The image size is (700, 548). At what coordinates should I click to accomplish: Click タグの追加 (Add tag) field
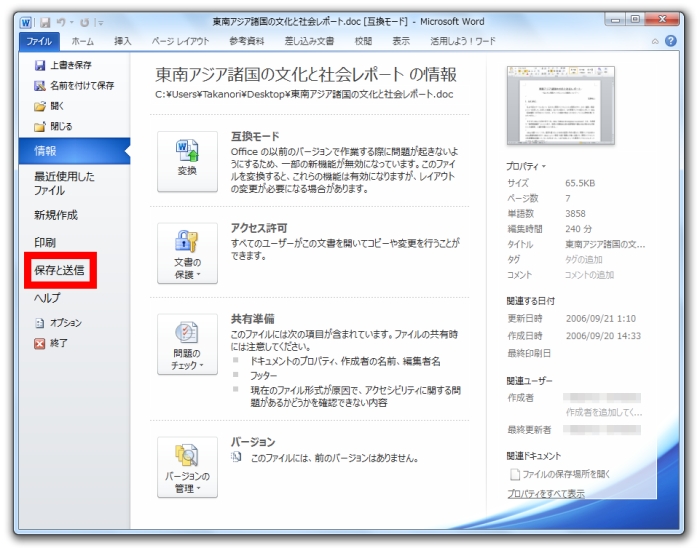(583, 259)
